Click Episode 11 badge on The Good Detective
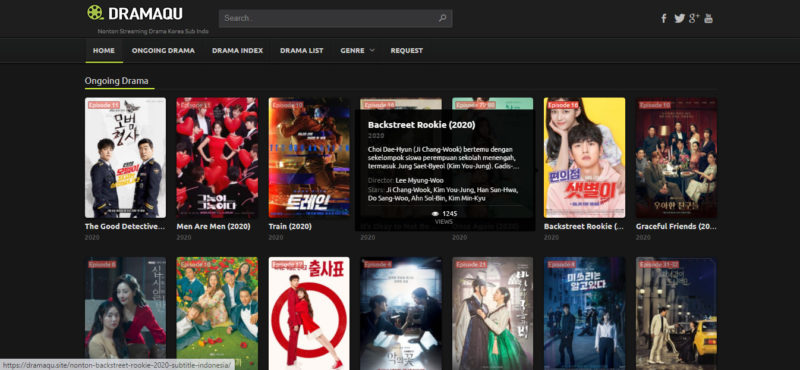 tap(104, 105)
